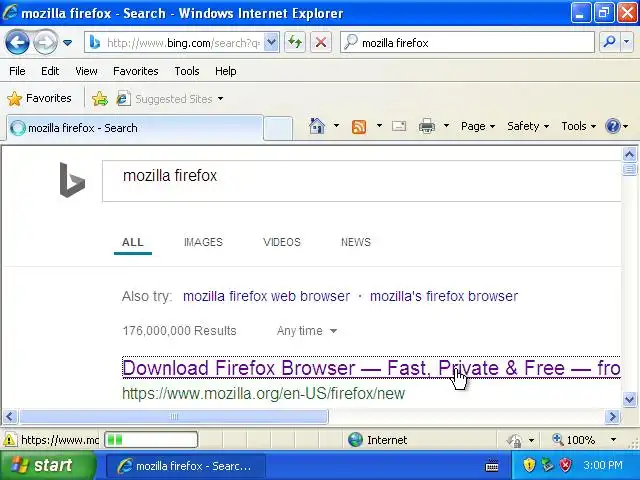Image resolution: width=640 pixels, height=480 pixels.
Task: Click the Bing icon in address bar
Action: 95,42
